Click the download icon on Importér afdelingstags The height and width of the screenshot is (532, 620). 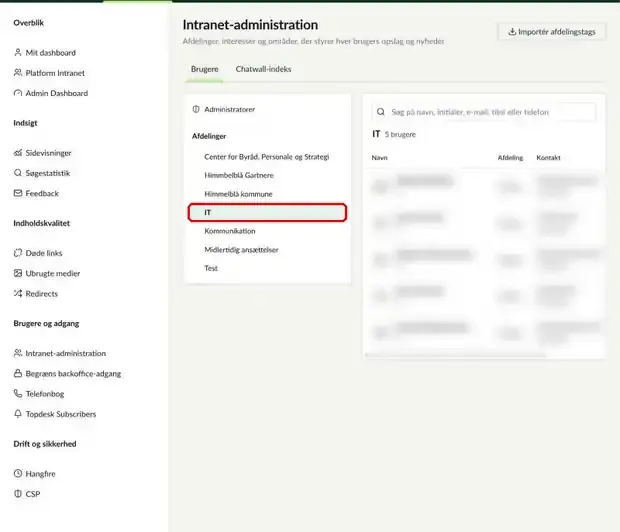coord(512,32)
